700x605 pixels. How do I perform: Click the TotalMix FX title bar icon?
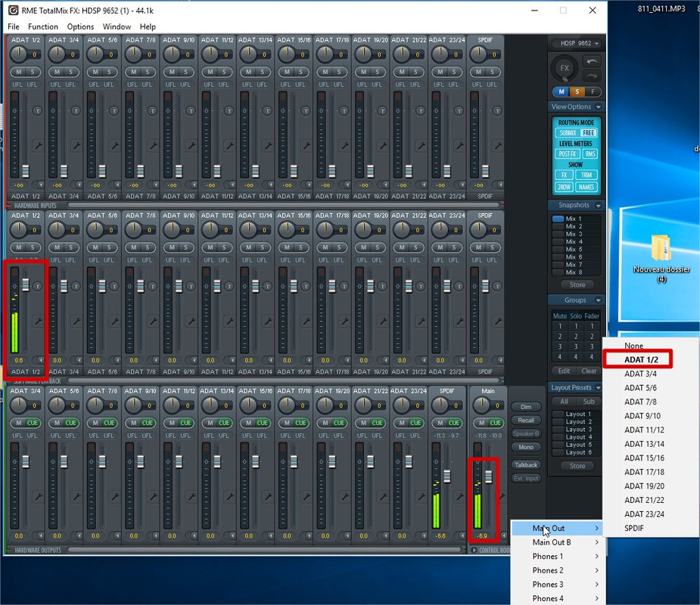[x=14, y=11]
